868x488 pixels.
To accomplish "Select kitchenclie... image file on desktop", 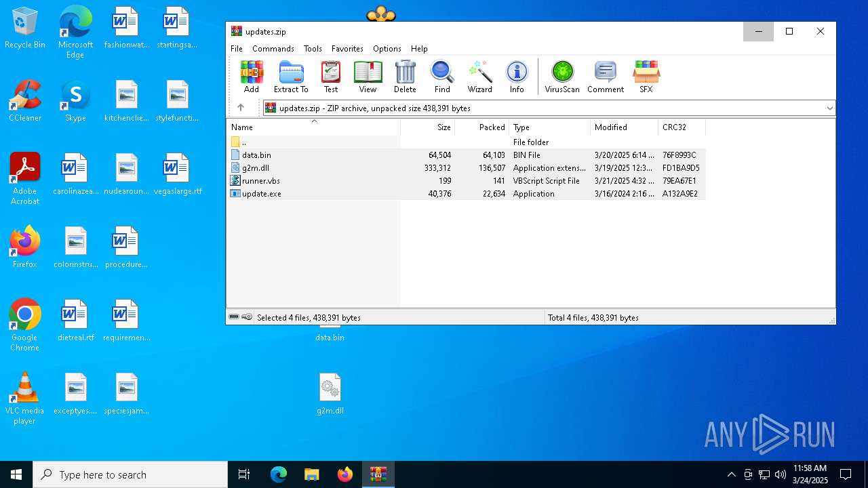I will pos(127,101).
